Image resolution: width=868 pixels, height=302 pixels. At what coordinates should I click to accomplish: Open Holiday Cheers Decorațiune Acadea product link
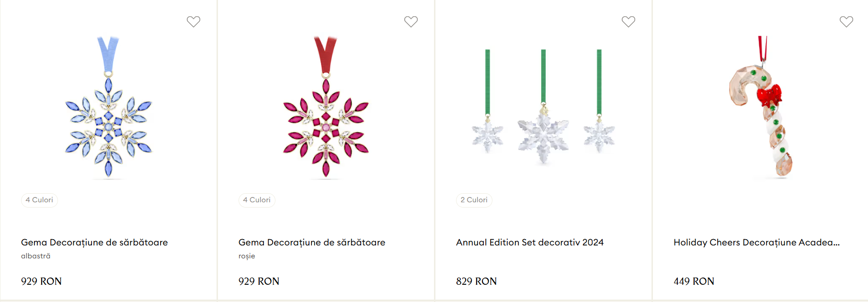pyautogui.click(x=756, y=243)
